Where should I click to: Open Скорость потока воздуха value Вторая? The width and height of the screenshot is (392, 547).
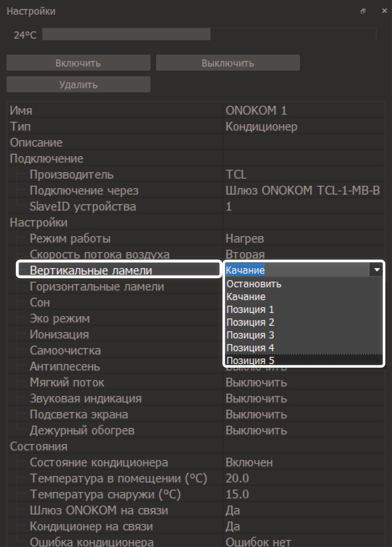[245, 254]
